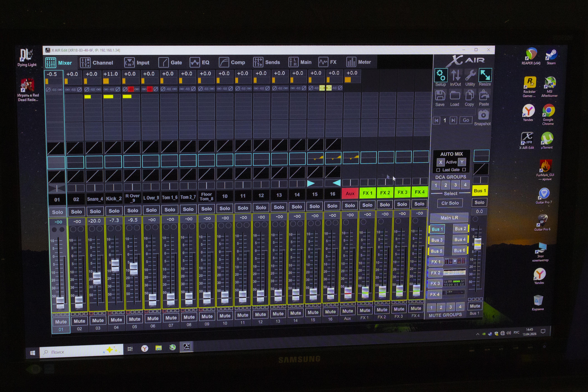Image resolution: width=588 pixels, height=392 pixels.
Task: Click the Save floppy disk icon
Action: pos(440,96)
